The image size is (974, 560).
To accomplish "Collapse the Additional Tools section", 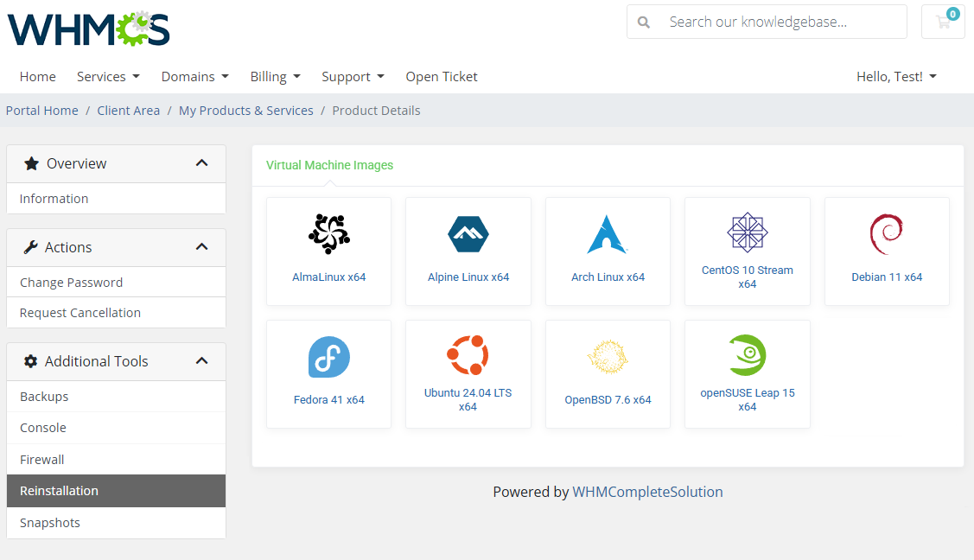I will coord(201,361).
